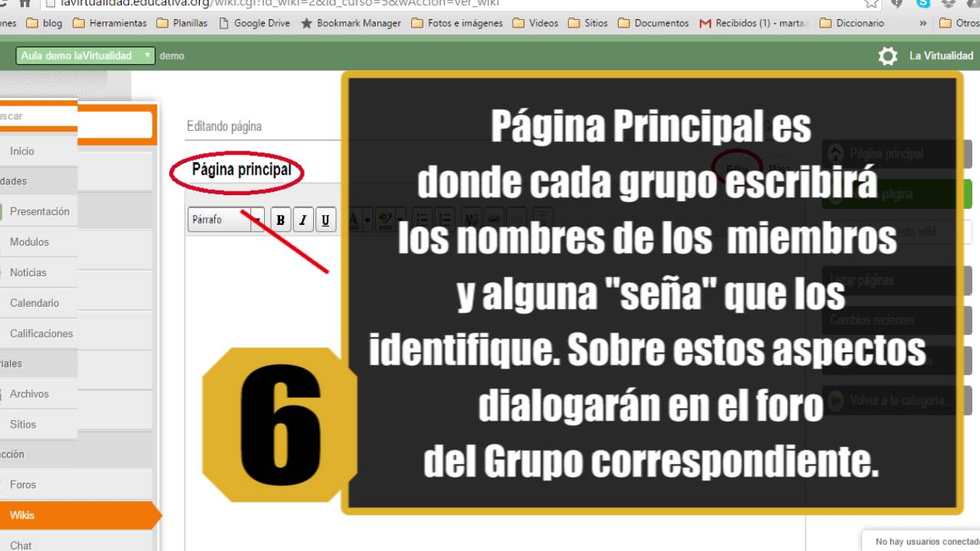980x551 pixels.
Task: Open the Párrafo paragraph style dropdown
Action: (226, 220)
